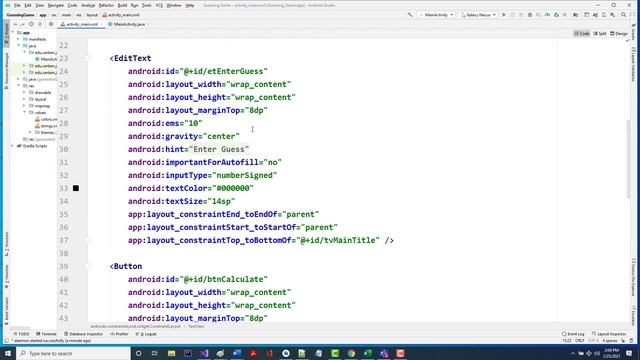Click GuessingGame breadcrumb in navigation bar
Viewport: 640px width, 360px height.
click(20, 15)
